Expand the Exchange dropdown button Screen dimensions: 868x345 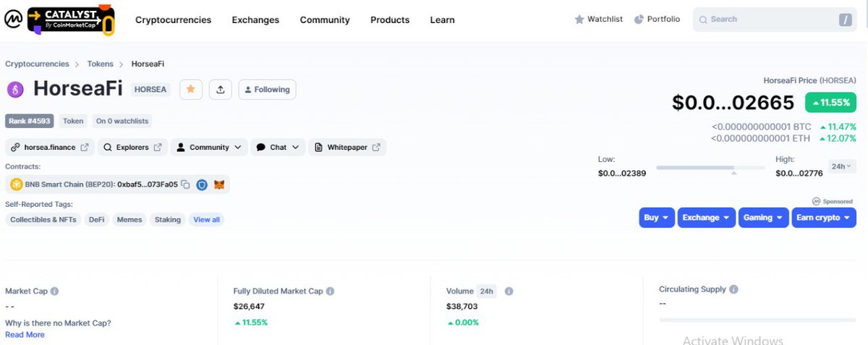click(x=706, y=218)
